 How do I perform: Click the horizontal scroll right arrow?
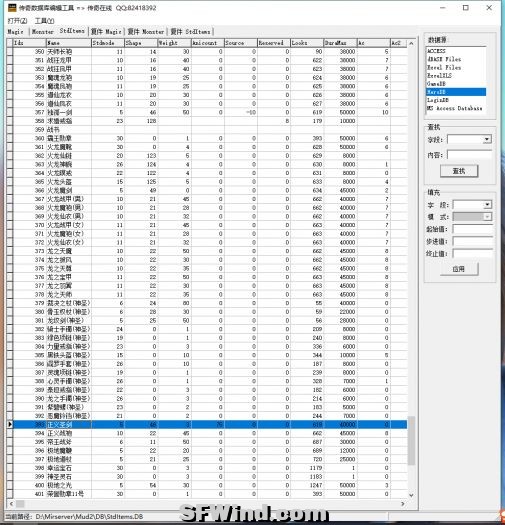tap(403, 504)
